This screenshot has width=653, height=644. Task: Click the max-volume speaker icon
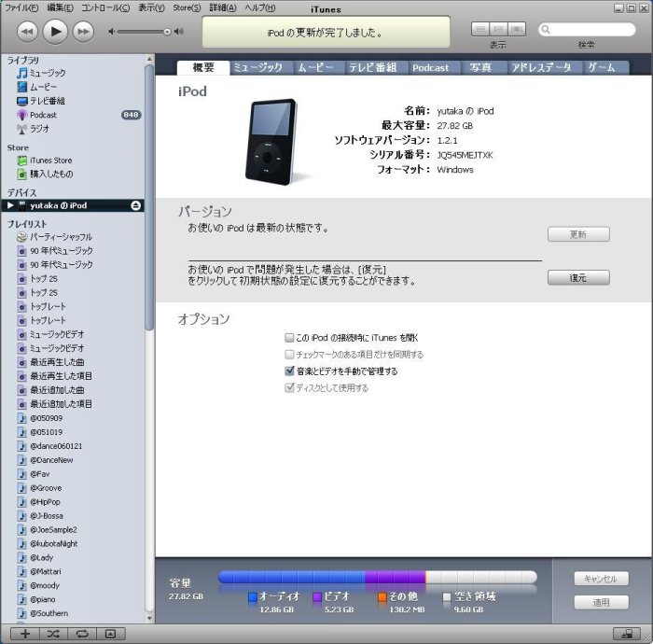coord(179,31)
